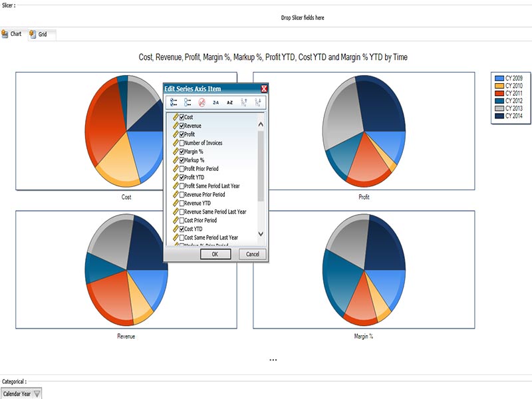Confirm the dialog with OK
Image resolution: width=532 pixels, height=399 pixels.
point(215,254)
